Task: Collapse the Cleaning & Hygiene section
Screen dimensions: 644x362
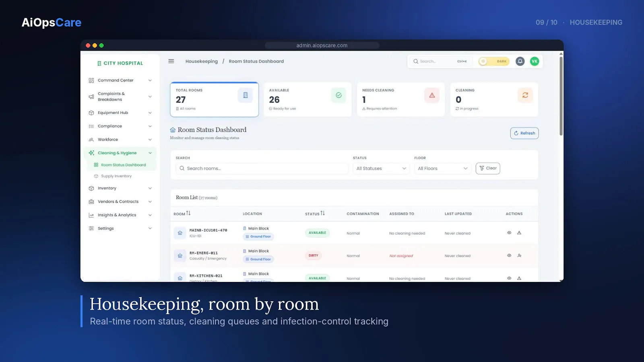Action: (120, 153)
